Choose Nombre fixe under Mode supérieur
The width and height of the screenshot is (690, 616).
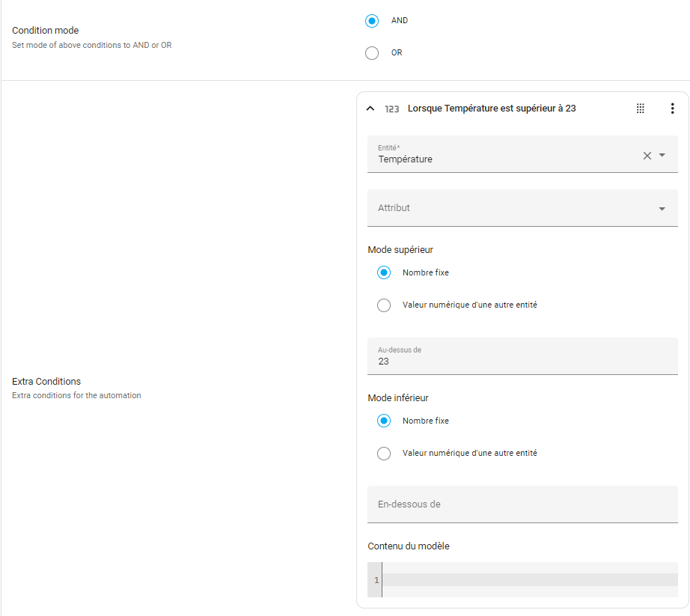tap(384, 273)
